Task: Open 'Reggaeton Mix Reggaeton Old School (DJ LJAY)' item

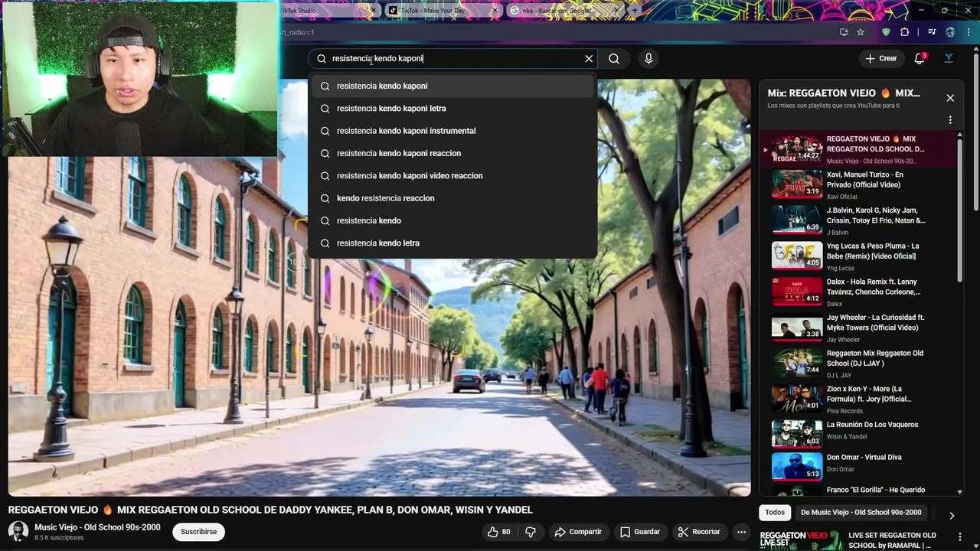Action: click(857, 363)
